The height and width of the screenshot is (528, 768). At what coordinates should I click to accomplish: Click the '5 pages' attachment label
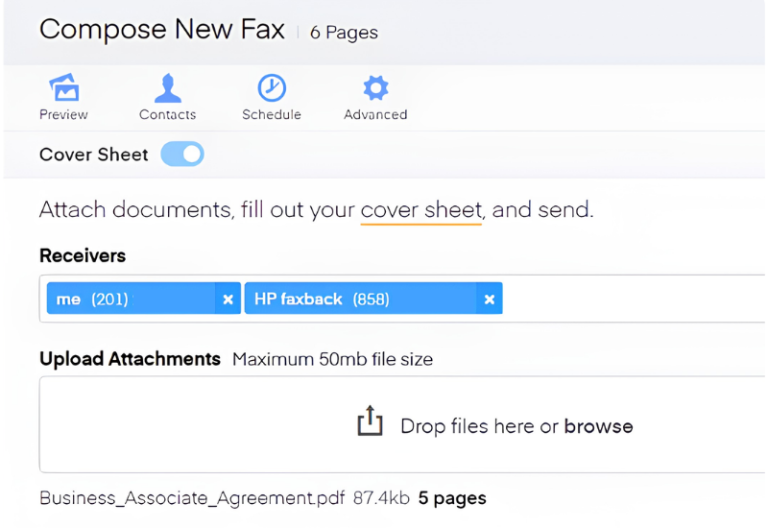[x=452, y=498]
